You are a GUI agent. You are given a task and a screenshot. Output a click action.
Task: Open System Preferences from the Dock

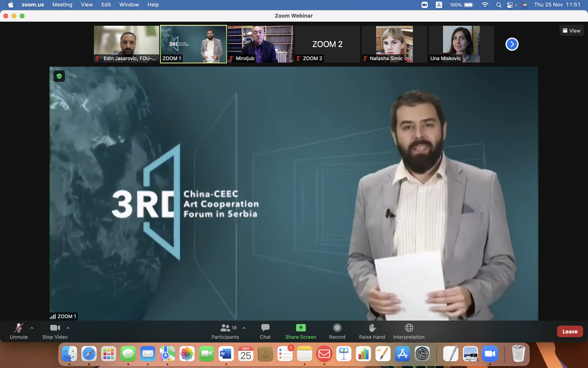(422, 354)
